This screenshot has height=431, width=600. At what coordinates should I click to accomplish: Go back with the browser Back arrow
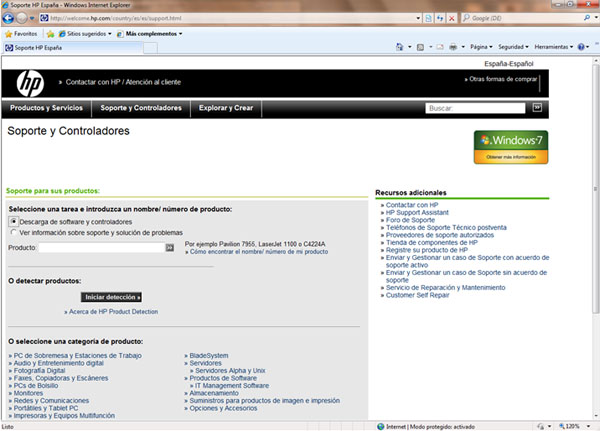pos(8,18)
